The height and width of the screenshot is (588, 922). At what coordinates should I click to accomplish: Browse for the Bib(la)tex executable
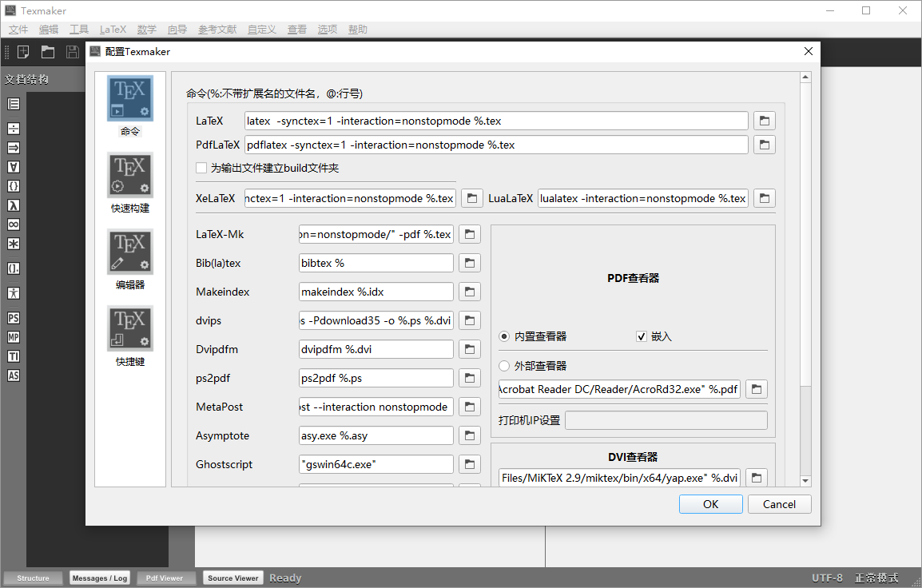469,263
